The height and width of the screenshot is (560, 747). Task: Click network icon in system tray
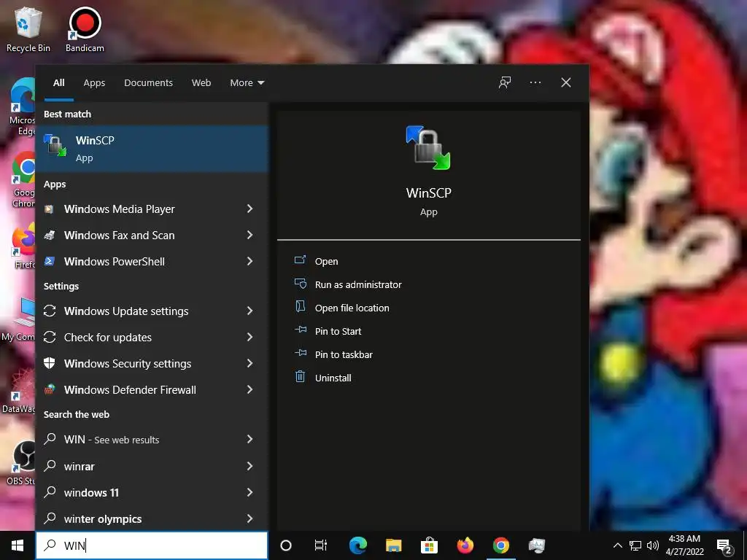(635, 545)
